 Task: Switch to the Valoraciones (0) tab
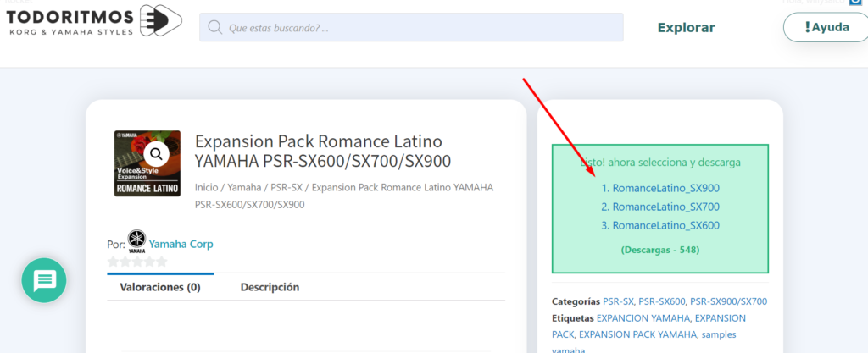click(x=160, y=287)
